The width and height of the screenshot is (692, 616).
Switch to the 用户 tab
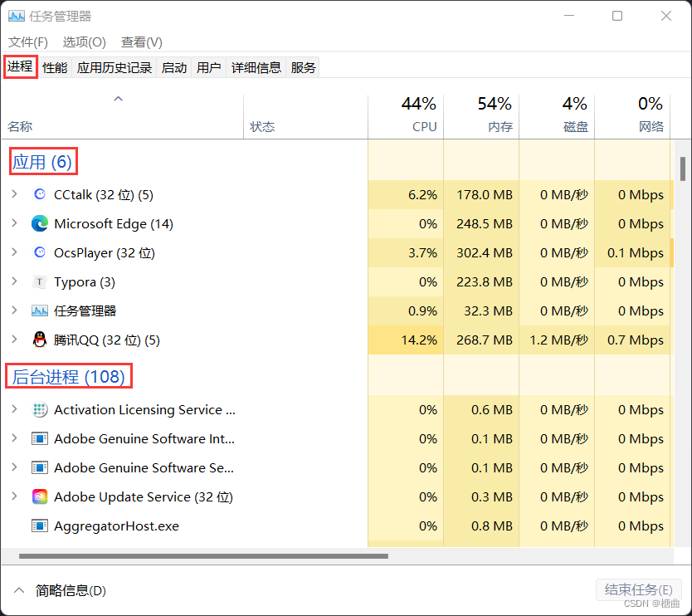[209, 67]
